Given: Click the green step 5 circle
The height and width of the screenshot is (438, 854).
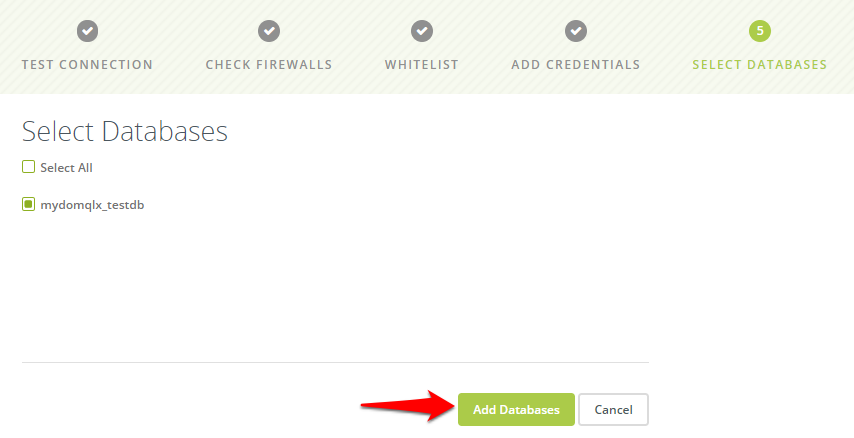Looking at the screenshot, I should click(760, 31).
